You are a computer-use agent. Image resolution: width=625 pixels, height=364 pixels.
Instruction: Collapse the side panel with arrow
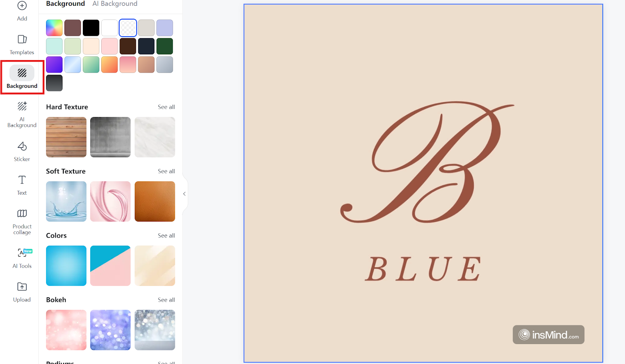pyautogui.click(x=184, y=194)
